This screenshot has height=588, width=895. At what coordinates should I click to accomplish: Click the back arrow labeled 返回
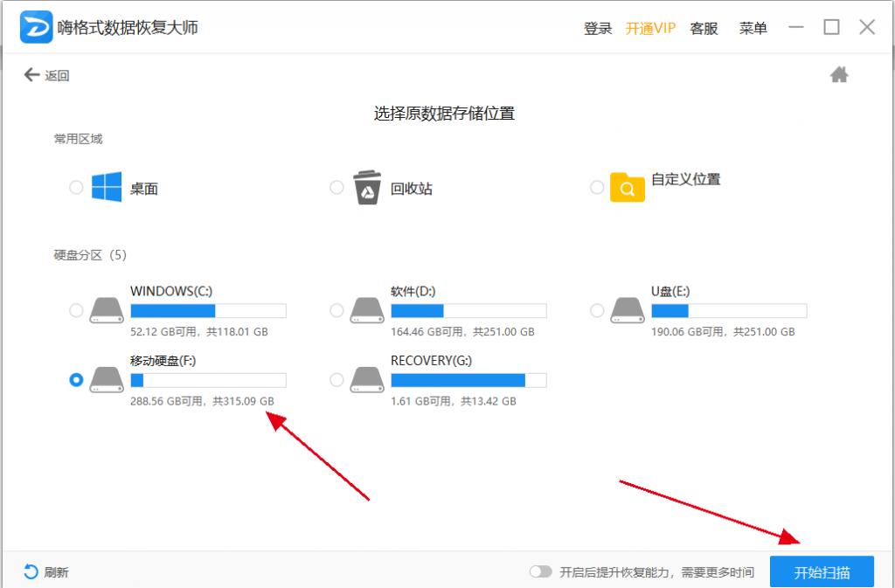click(31, 75)
